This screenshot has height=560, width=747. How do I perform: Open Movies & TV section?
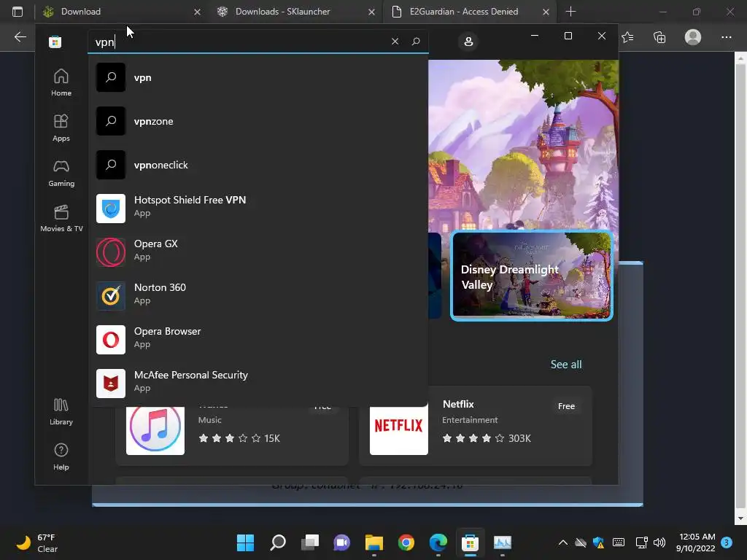[x=61, y=219]
